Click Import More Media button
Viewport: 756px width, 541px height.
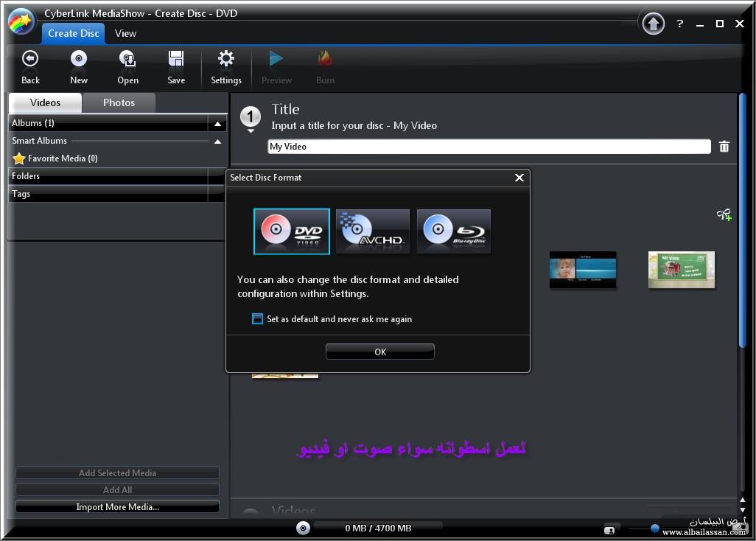[x=118, y=507]
